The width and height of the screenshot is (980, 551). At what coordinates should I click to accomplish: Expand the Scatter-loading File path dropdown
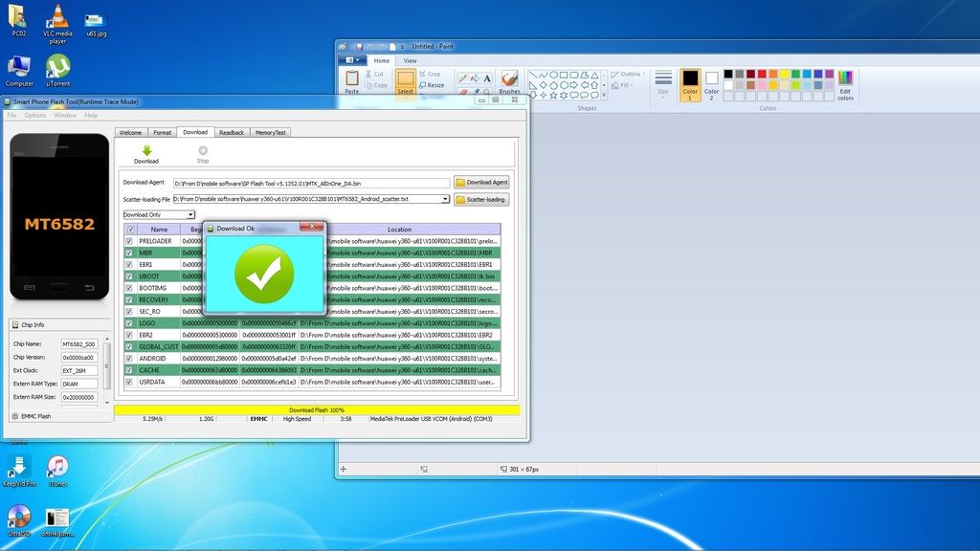pyautogui.click(x=445, y=200)
